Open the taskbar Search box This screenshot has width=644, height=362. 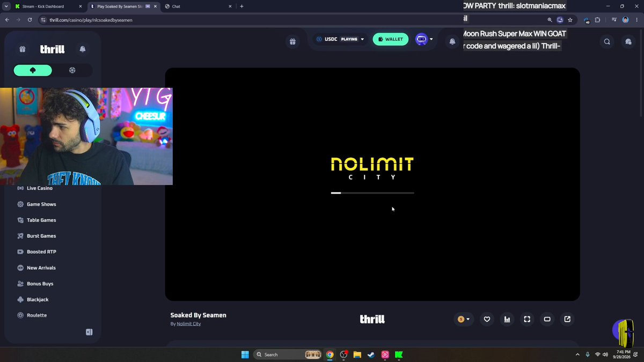pyautogui.click(x=287, y=354)
